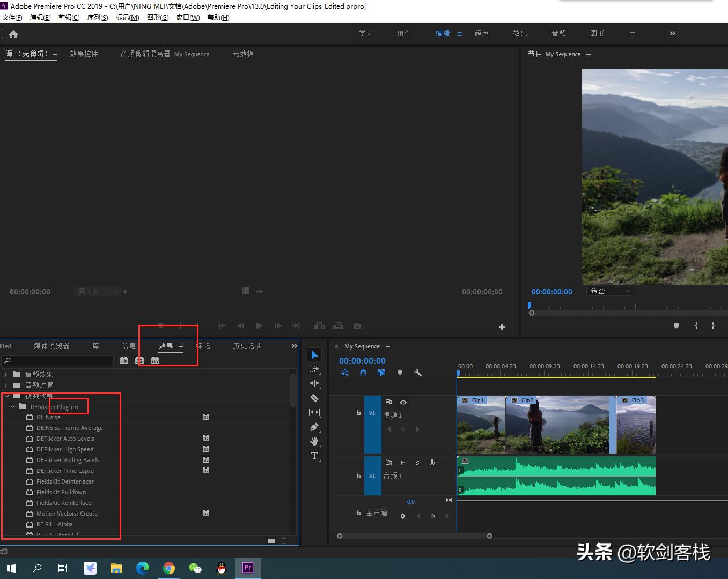Switch to the 媒体浏览器 tab
The height and width of the screenshot is (579, 728).
coord(52,346)
